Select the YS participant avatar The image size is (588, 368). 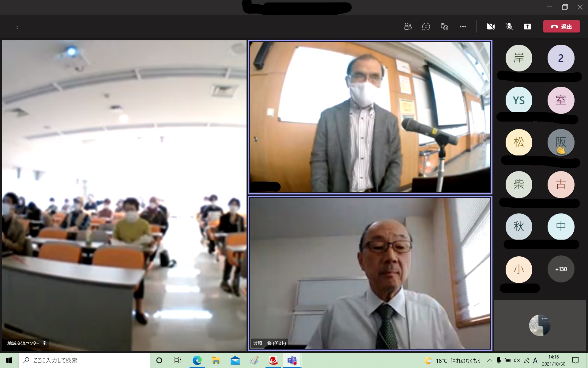[519, 100]
